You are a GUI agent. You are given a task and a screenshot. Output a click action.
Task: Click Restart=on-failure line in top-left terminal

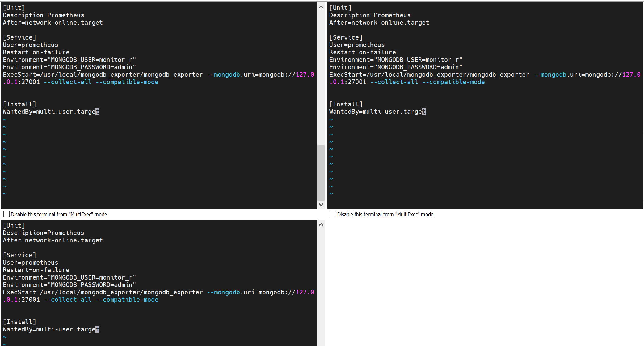[x=36, y=52]
